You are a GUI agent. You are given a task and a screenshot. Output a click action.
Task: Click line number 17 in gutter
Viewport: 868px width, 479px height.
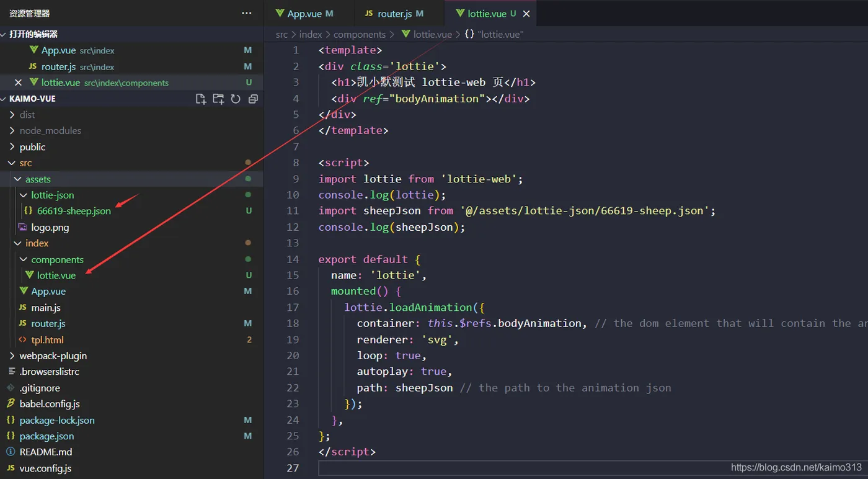coord(293,308)
